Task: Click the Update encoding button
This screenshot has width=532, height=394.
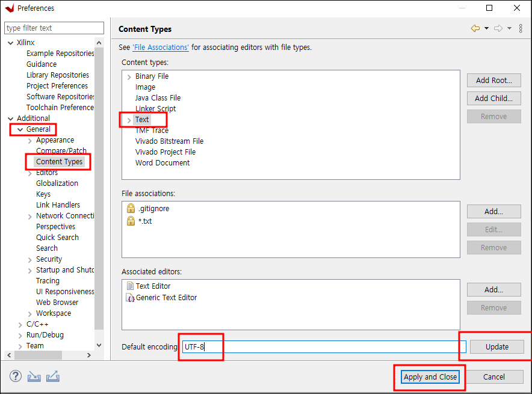Action: coord(497,347)
